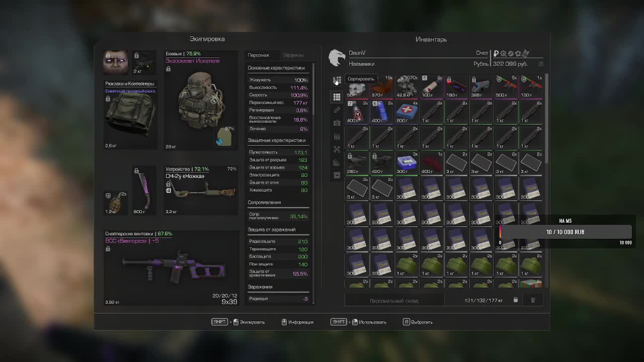Click the Живучесть 100% stat row
Screen dimensions: 644x362
point(278,80)
